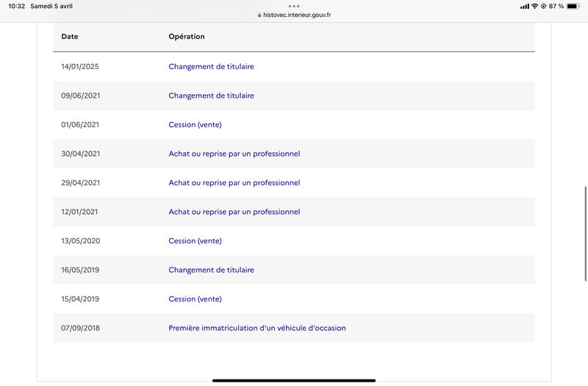588x386 pixels.
Task: Open the 09/06/2021 Changement de titulaire entry
Action: tap(211, 96)
